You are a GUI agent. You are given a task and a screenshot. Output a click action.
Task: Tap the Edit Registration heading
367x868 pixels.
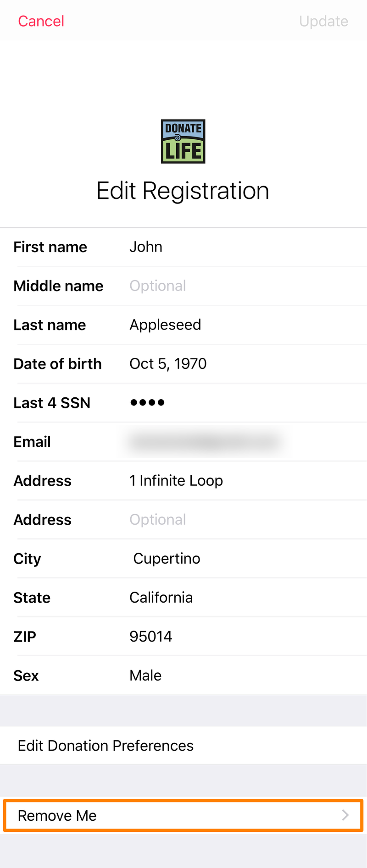point(183,191)
